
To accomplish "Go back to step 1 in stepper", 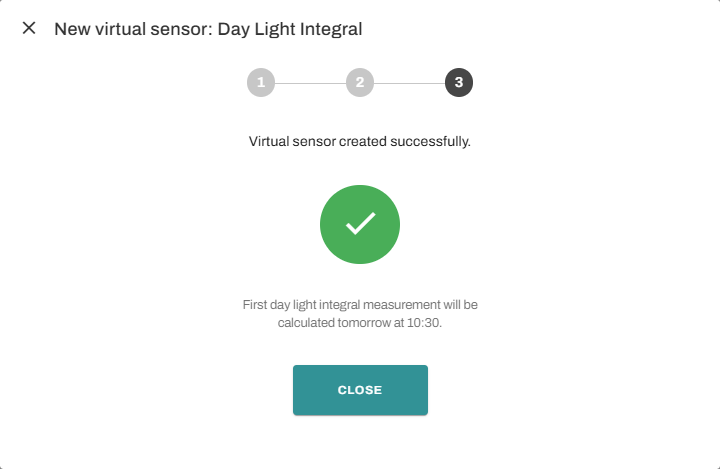I will click(x=260, y=83).
